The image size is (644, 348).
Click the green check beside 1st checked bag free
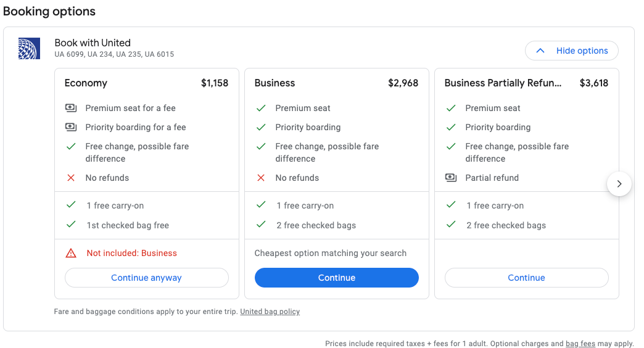click(71, 225)
